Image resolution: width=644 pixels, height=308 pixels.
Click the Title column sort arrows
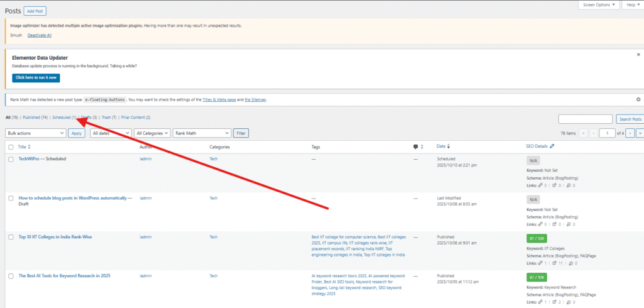coord(31,146)
